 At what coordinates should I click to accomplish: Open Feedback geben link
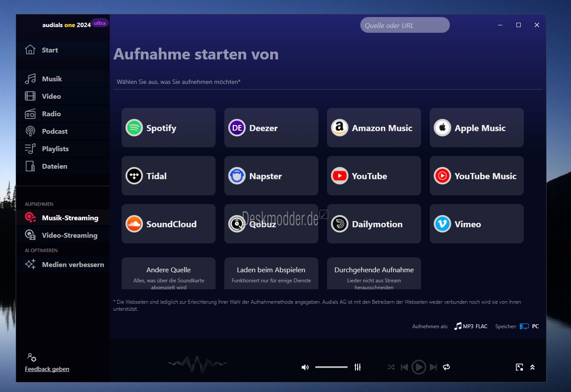point(47,369)
